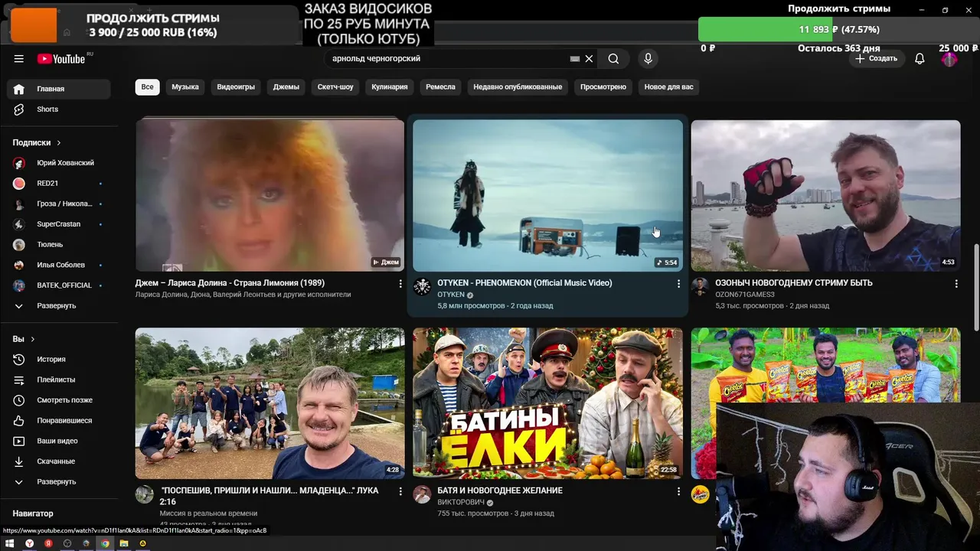Select the Скетч-шоу filter chip
Screen dimensions: 980x551
335,87
